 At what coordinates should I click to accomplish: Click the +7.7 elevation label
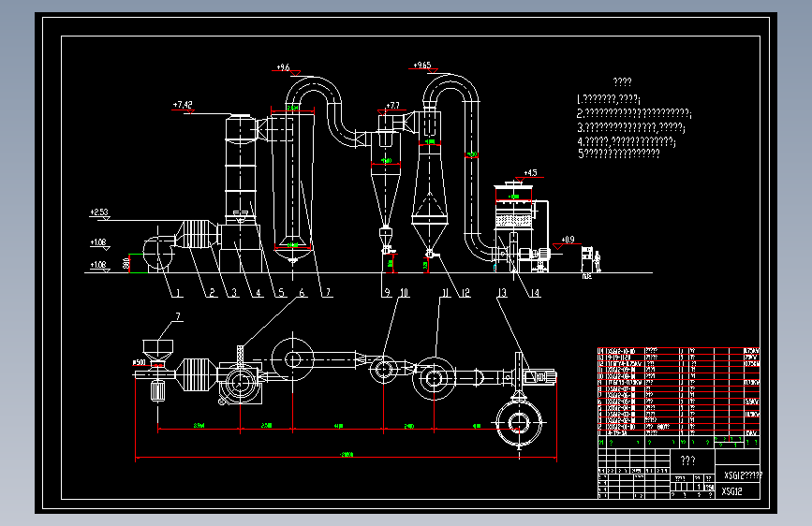point(393,106)
